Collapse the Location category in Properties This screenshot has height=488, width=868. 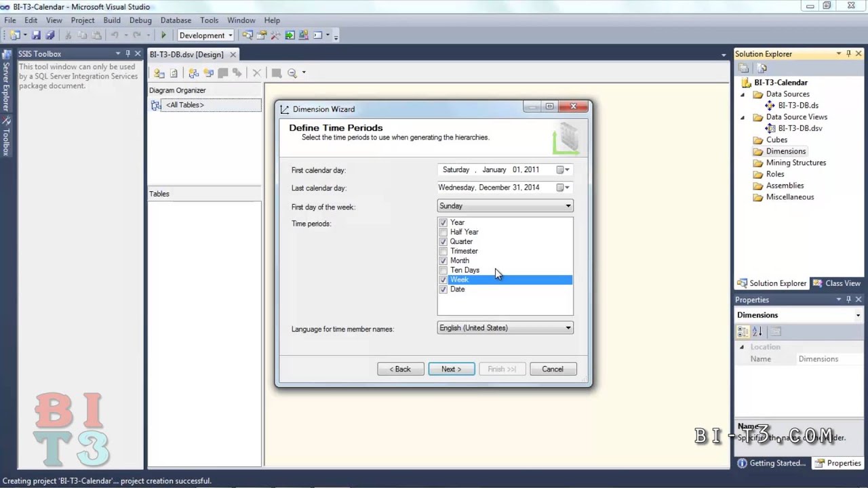[x=742, y=347]
